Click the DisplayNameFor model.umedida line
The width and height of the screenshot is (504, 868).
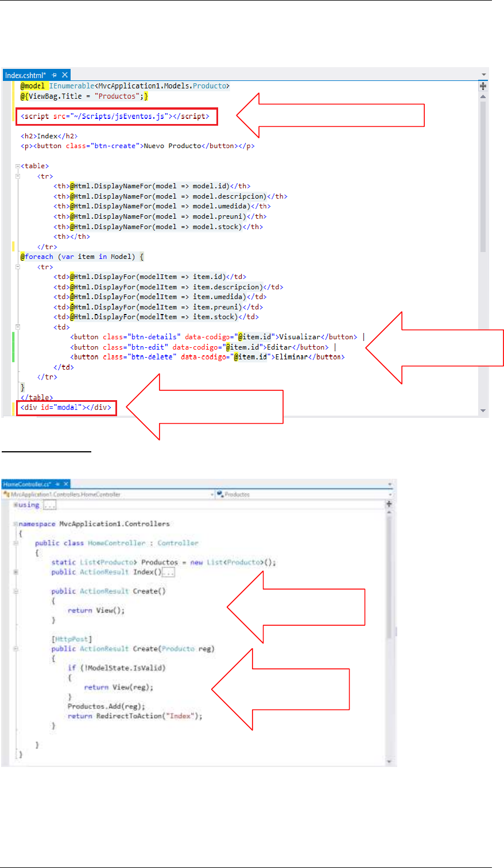click(162, 207)
